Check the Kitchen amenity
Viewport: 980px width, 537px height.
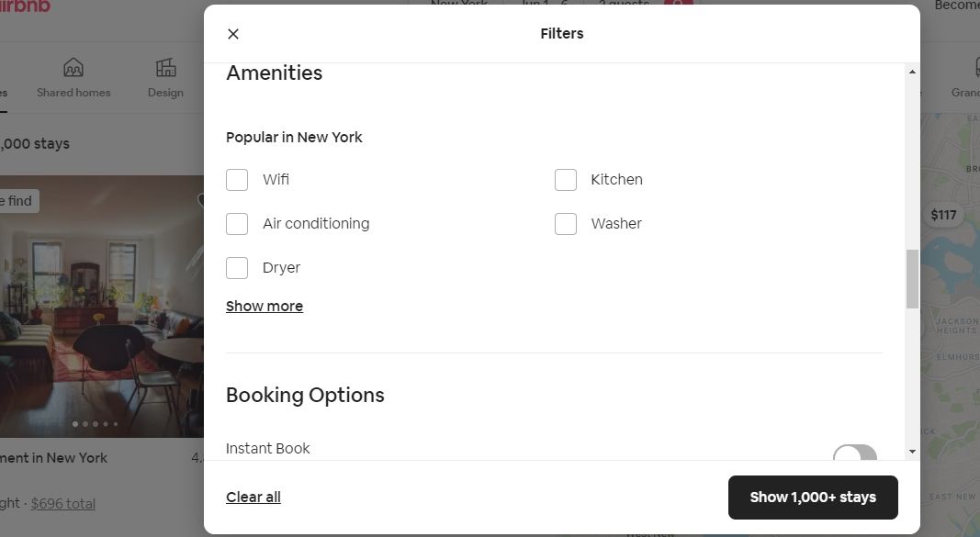pyautogui.click(x=566, y=180)
